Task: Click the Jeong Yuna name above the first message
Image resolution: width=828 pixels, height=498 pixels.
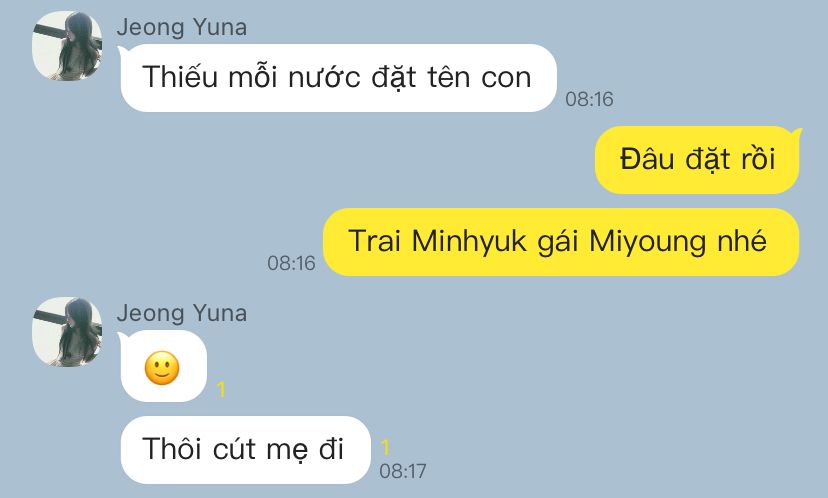Action: (x=182, y=27)
